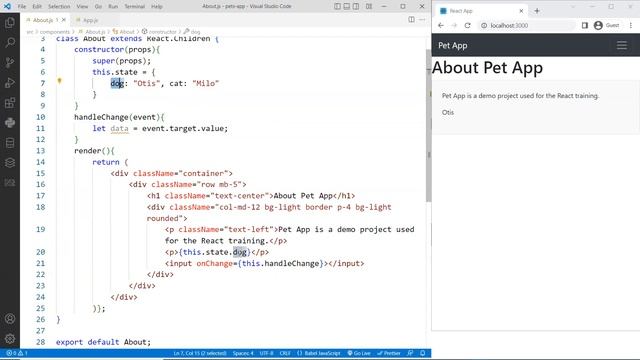The height and width of the screenshot is (360, 640).
Task: Open the File menu
Action: [22, 7]
